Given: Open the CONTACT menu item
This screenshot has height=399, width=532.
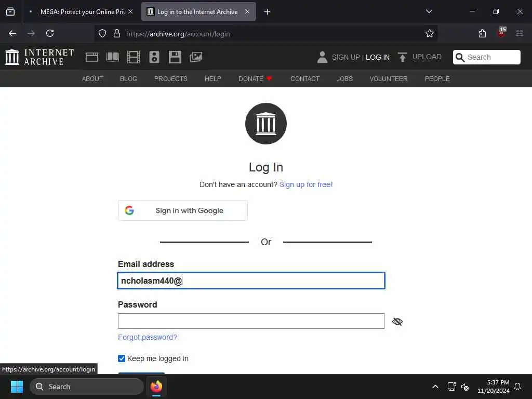Looking at the screenshot, I should click(x=305, y=79).
